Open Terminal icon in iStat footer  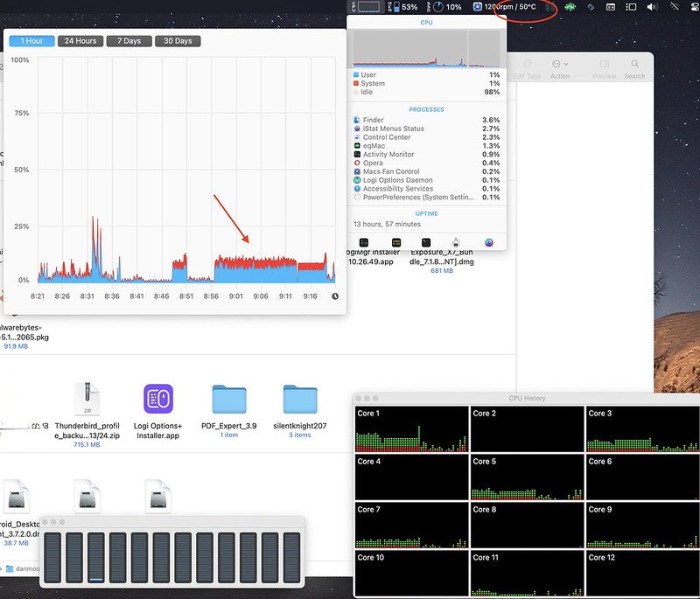426,242
